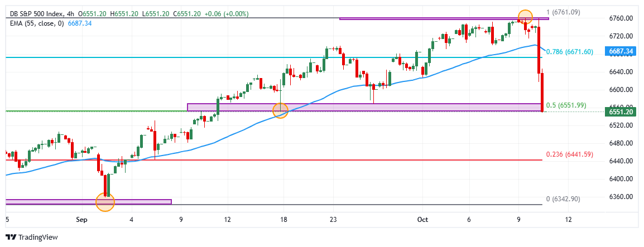Click the 6440.00 price axis label
This screenshot has width=644, height=247.
(620, 161)
